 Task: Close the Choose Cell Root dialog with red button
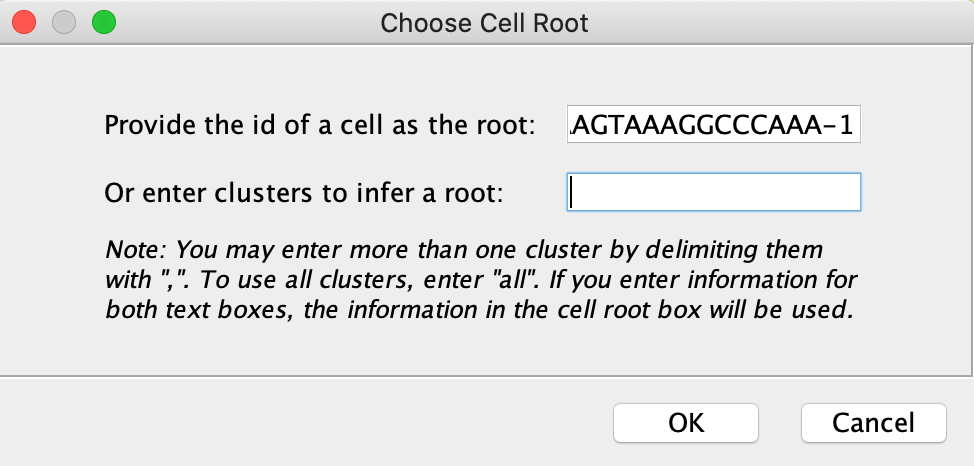[24, 23]
